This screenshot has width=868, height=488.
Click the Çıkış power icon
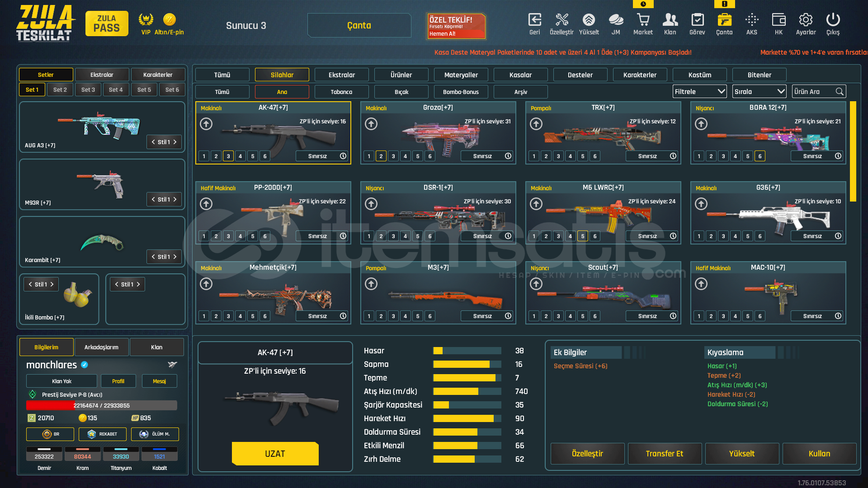click(x=833, y=20)
